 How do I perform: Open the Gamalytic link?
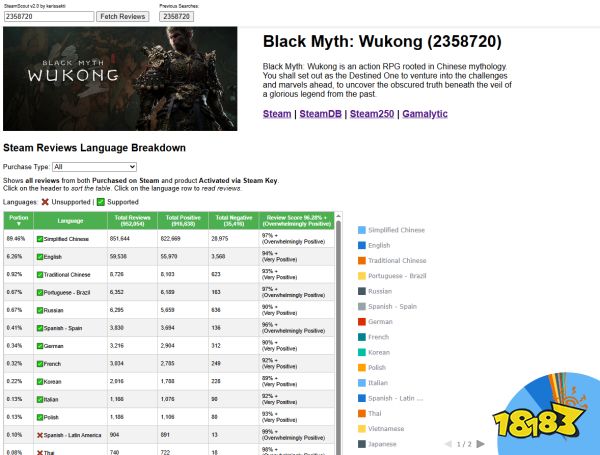[x=425, y=114]
